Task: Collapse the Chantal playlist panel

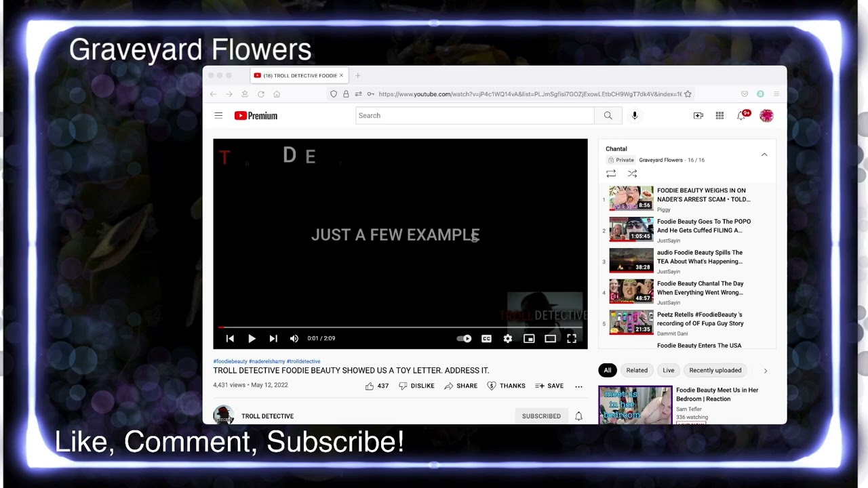Action: tap(764, 155)
